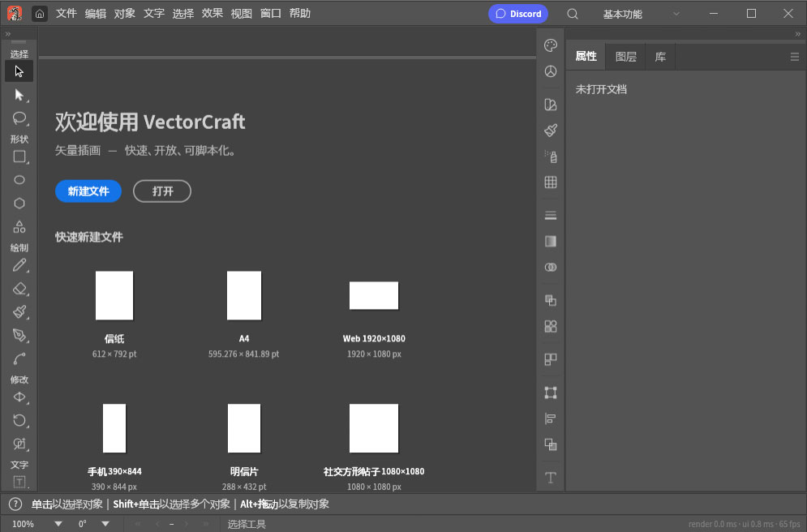Viewport: 807px width, 532px height.
Task: Select the Text frame tool under 文字
Action: [19, 482]
